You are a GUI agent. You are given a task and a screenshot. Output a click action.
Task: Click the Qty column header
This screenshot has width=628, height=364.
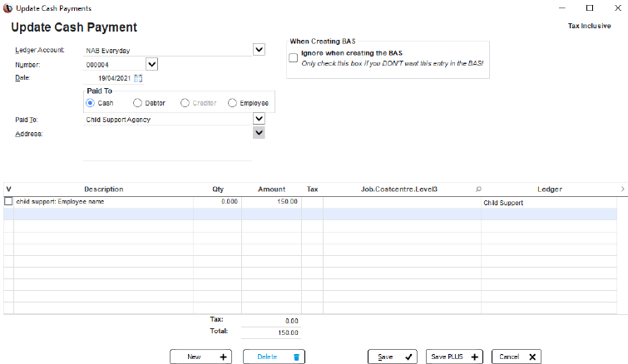click(x=218, y=189)
